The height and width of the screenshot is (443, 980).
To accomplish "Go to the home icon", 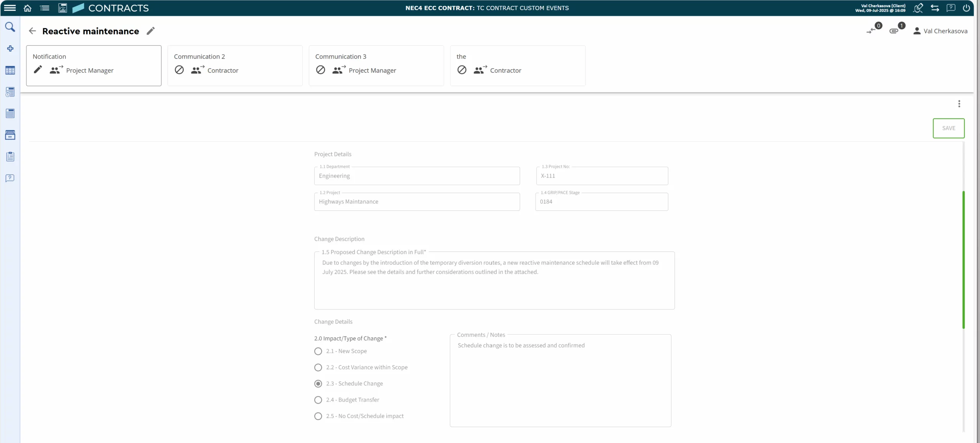I will [28, 8].
